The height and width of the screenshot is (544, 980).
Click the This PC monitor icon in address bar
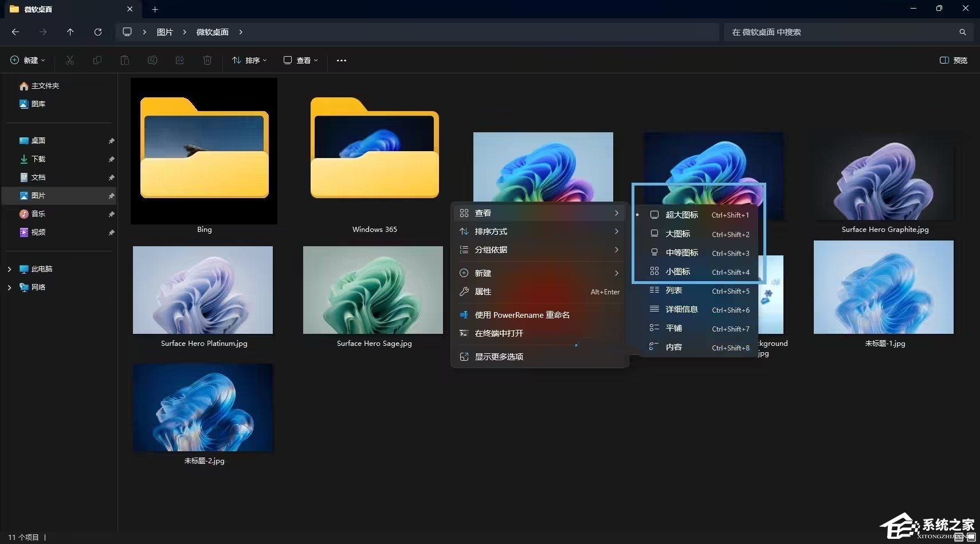(x=127, y=32)
